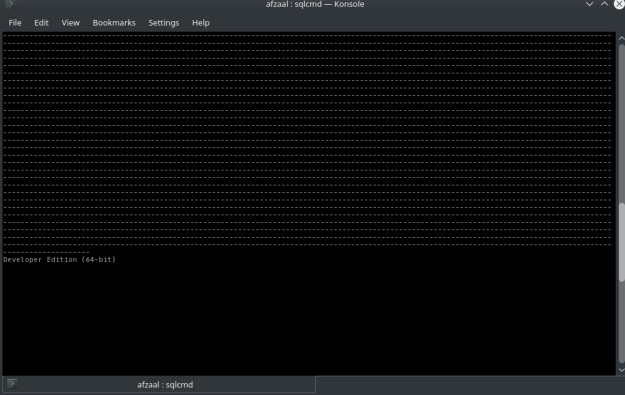
Task: Close the Konsole window
Action: [x=619, y=4]
